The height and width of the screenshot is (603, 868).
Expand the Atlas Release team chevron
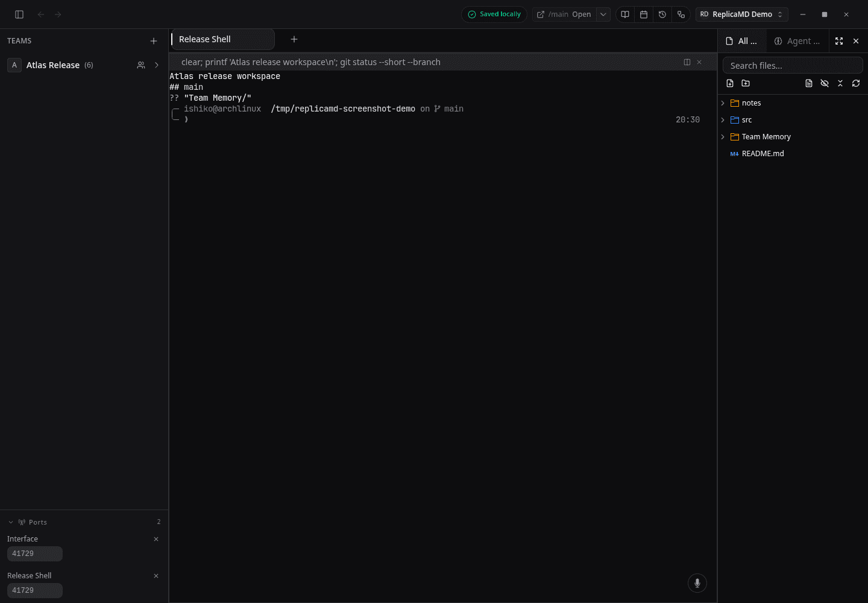[157, 65]
